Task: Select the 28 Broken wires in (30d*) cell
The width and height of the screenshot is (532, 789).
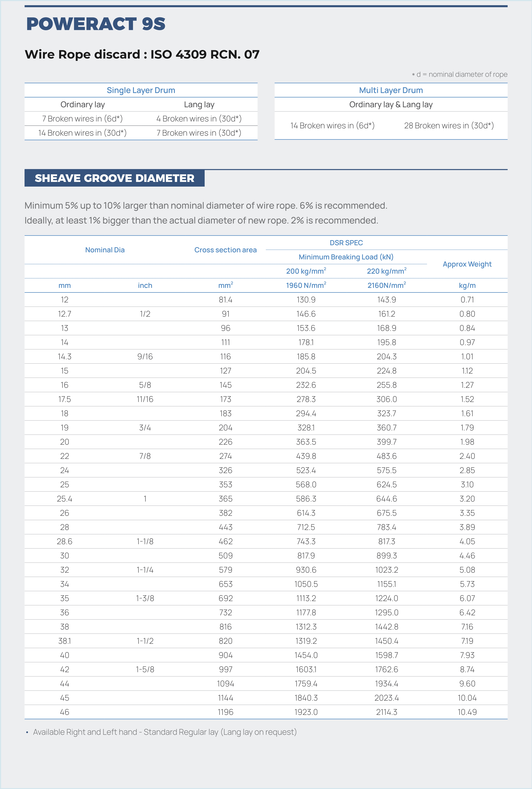Action: (449, 126)
